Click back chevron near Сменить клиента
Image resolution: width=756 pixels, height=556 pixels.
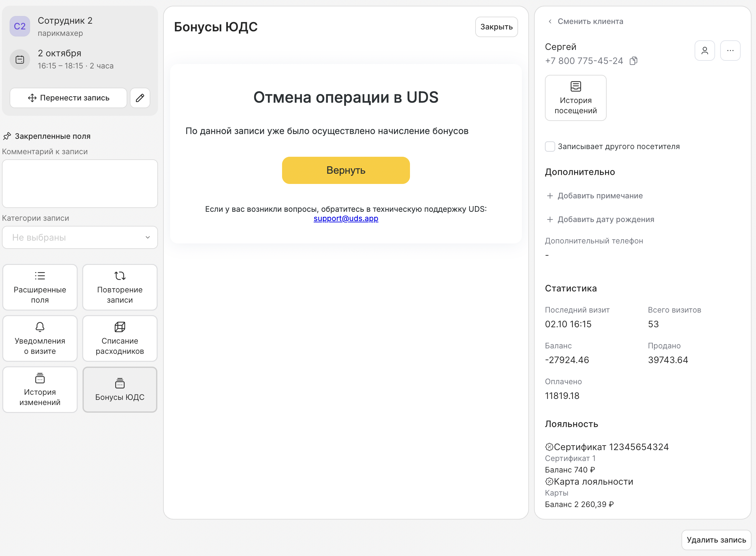550,21
